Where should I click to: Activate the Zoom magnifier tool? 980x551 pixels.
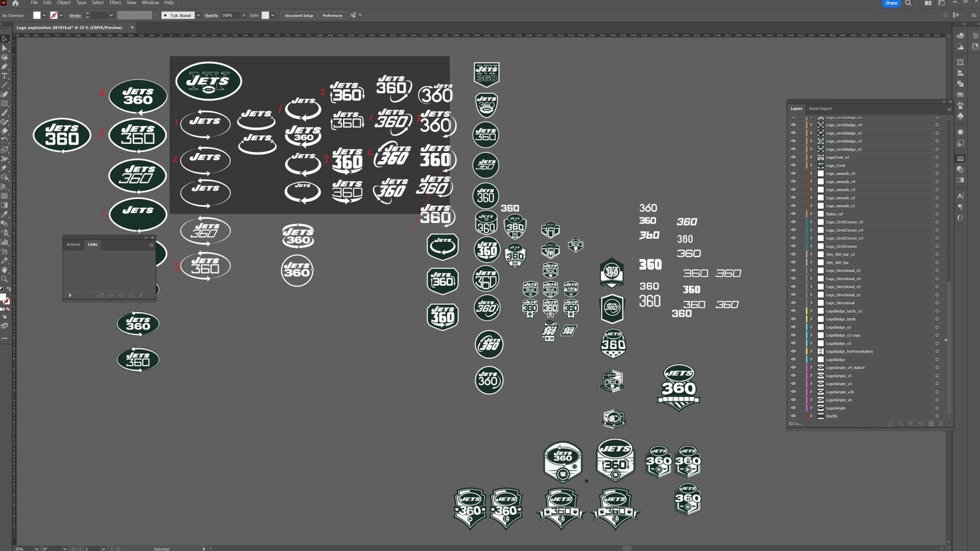click(x=4, y=279)
